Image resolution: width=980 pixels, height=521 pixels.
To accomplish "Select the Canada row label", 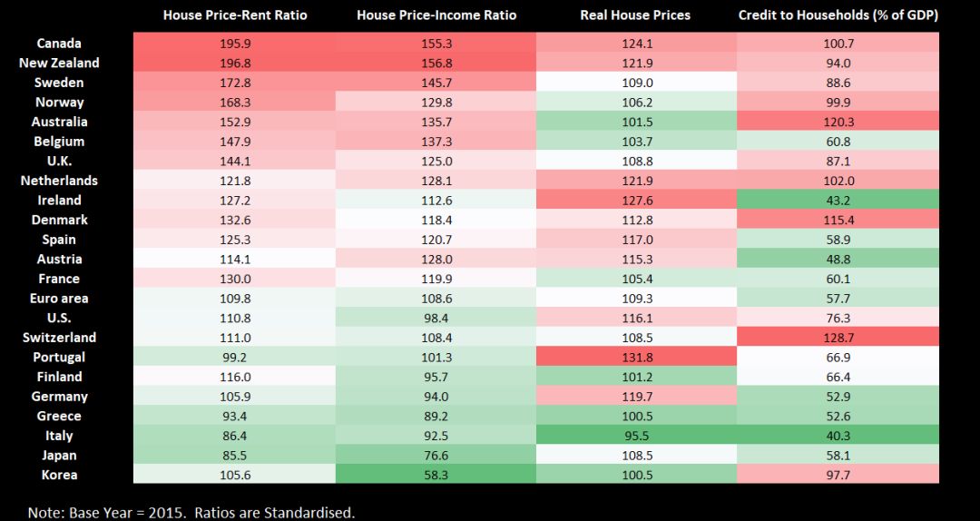I will click(x=59, y=44).
